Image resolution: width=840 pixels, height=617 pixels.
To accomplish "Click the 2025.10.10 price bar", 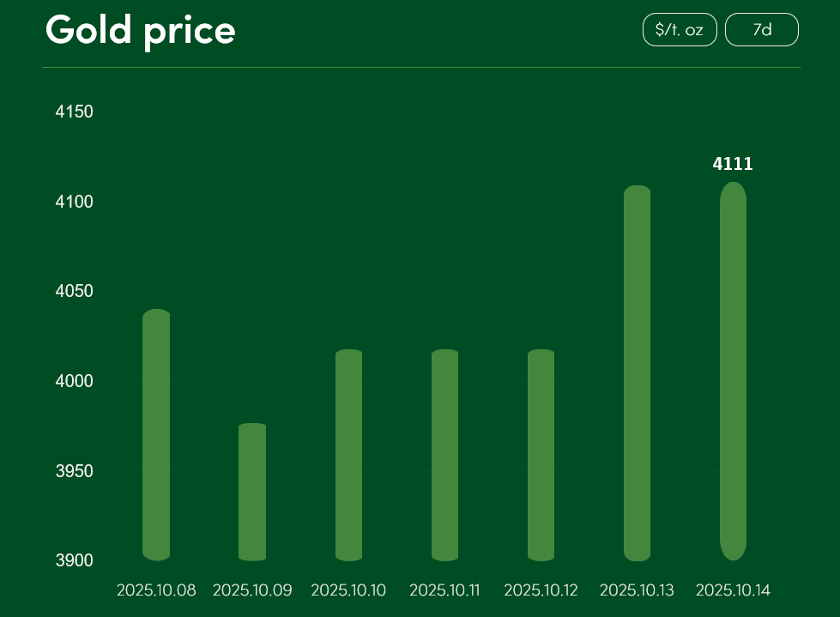I will coord(348,455).
